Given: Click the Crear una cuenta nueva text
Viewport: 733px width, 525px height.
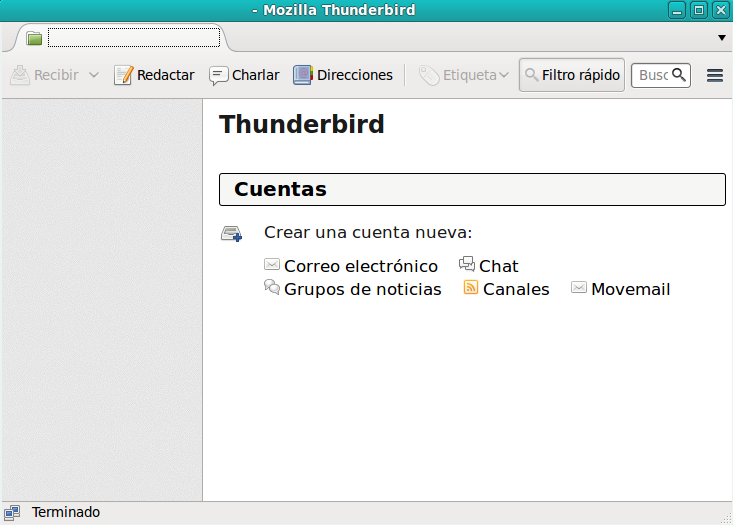Looking at the screenshot, I should (368, 232).
